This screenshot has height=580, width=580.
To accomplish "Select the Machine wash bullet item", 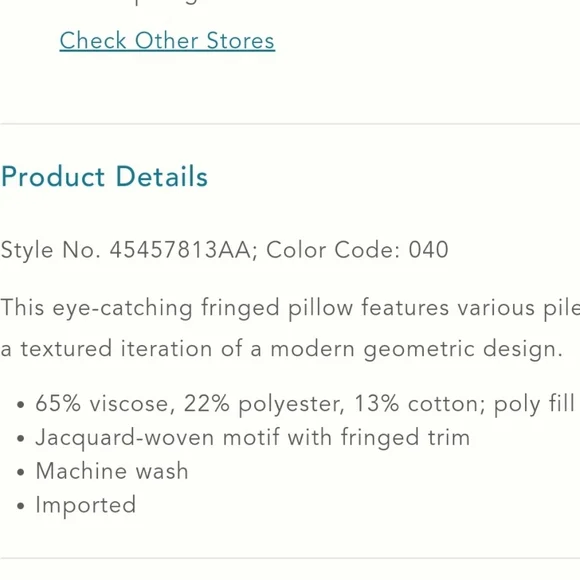I will point(102,471).
